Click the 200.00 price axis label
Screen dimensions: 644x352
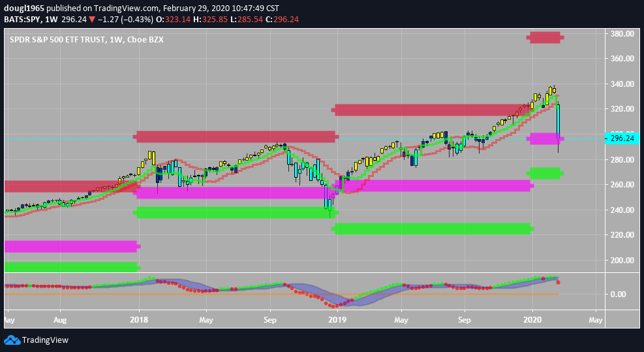(622, 261)
